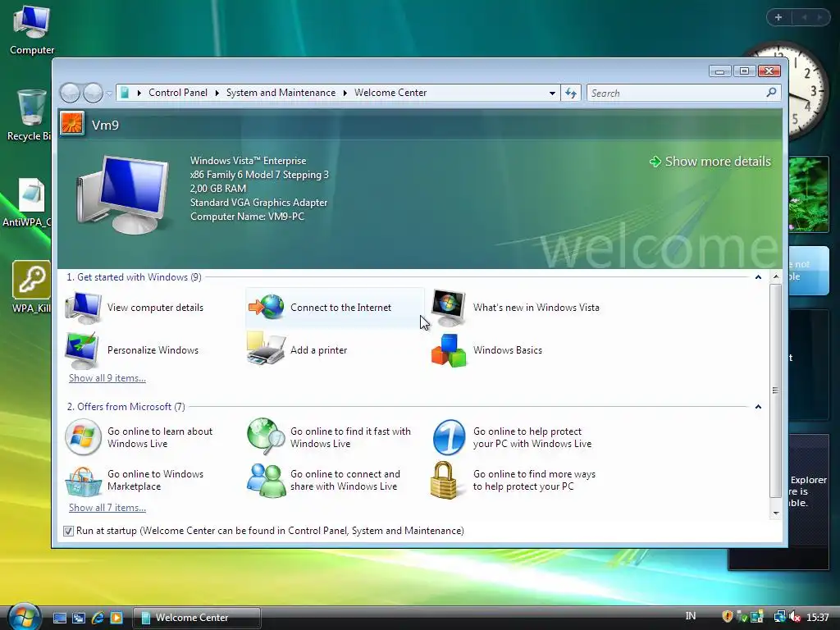The image size is (840, 630).
Task: Click the large computer image in welcome banner
Action: (x=123, y=195)
